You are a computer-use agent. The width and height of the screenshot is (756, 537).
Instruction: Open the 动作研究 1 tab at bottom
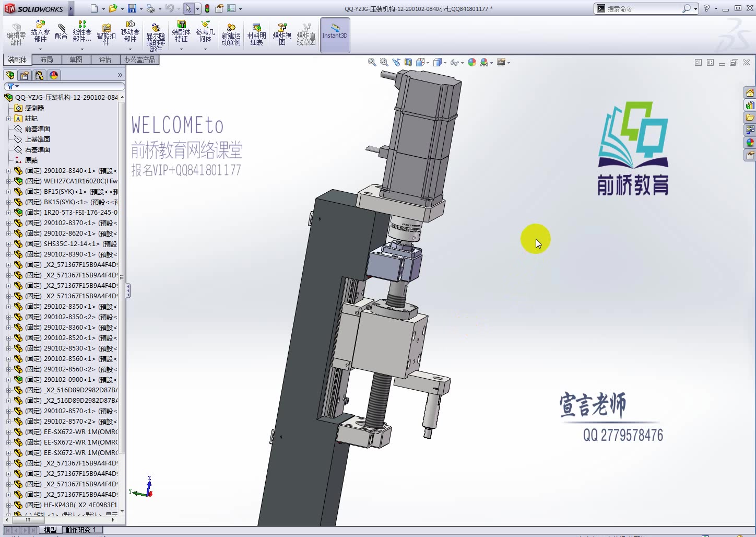click(81, 529)
